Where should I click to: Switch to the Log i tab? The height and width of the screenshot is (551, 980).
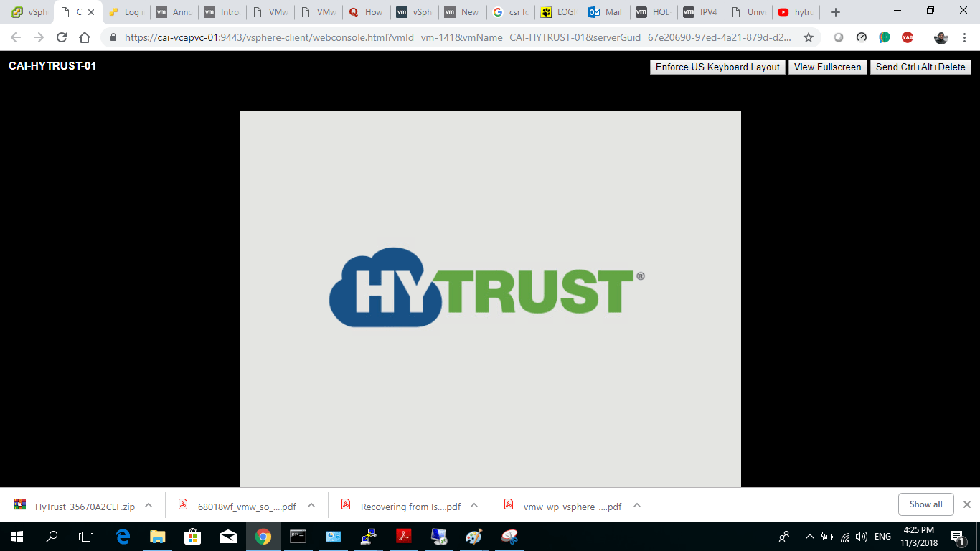[126, 12]
